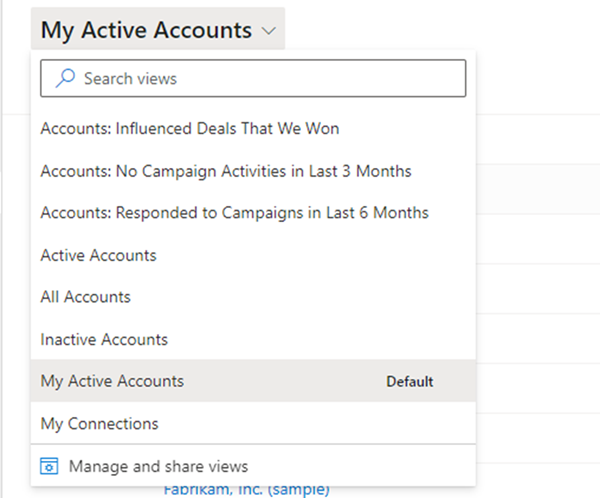Select Accounts: Influenced Deals That We Won
Screen dimensions: 600x498
pos(189,129)
